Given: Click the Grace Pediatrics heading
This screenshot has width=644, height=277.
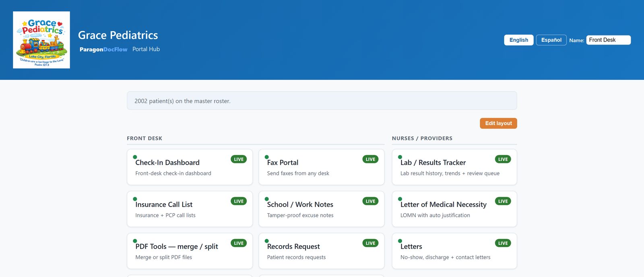Looking at the screenshot, I should pyautogui.click(x=118, y=35).
